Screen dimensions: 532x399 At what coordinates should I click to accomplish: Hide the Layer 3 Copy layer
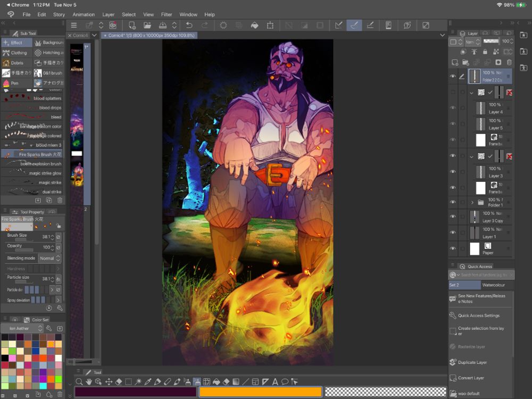[453, 217]
